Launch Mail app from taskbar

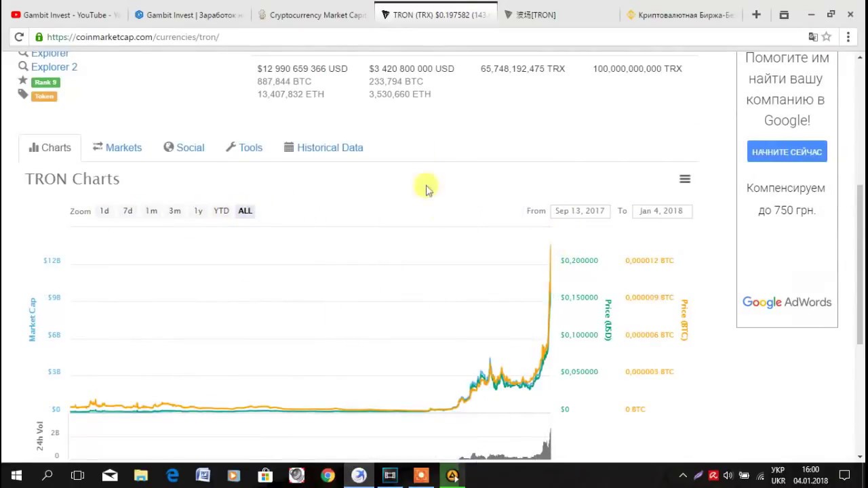[109, 476]
